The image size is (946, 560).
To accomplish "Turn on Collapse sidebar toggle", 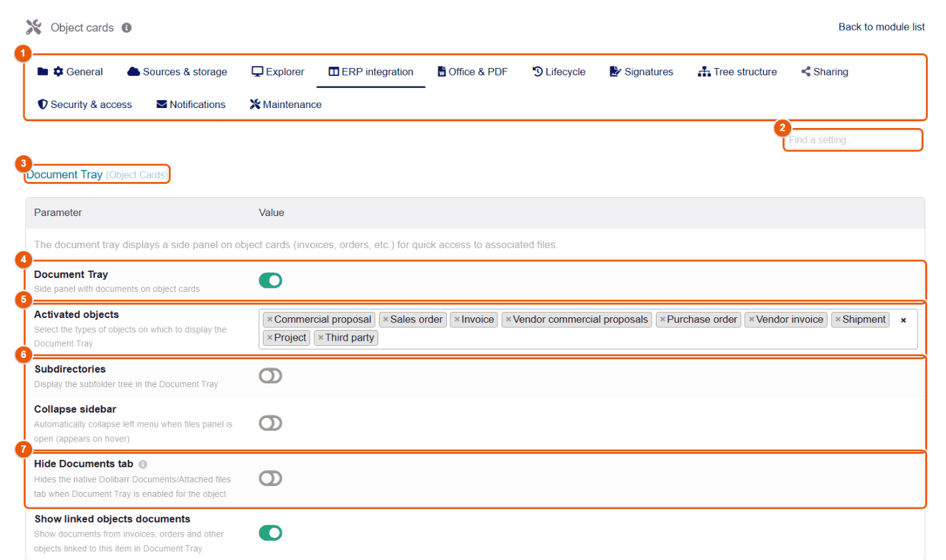I will tap(271, 423).
